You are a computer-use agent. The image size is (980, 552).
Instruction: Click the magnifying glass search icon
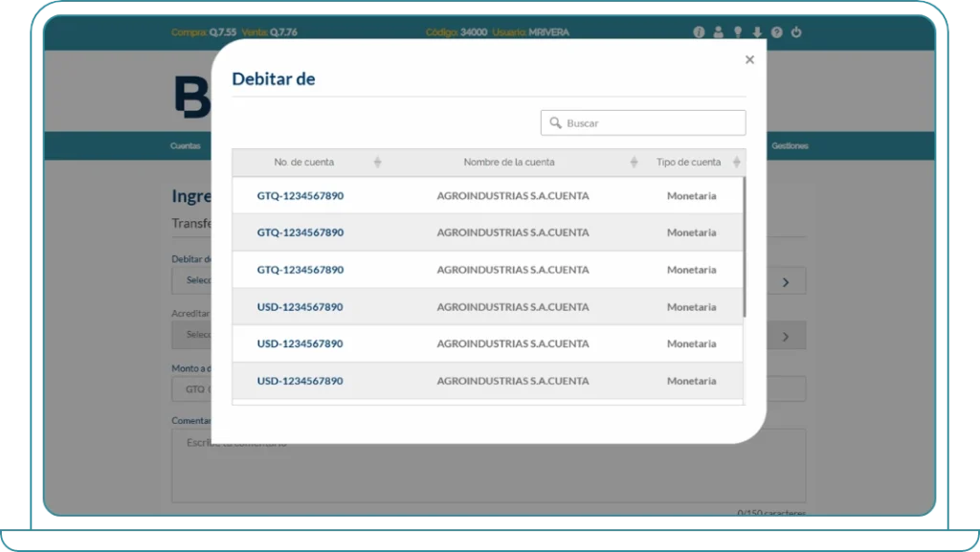point(555,123)
